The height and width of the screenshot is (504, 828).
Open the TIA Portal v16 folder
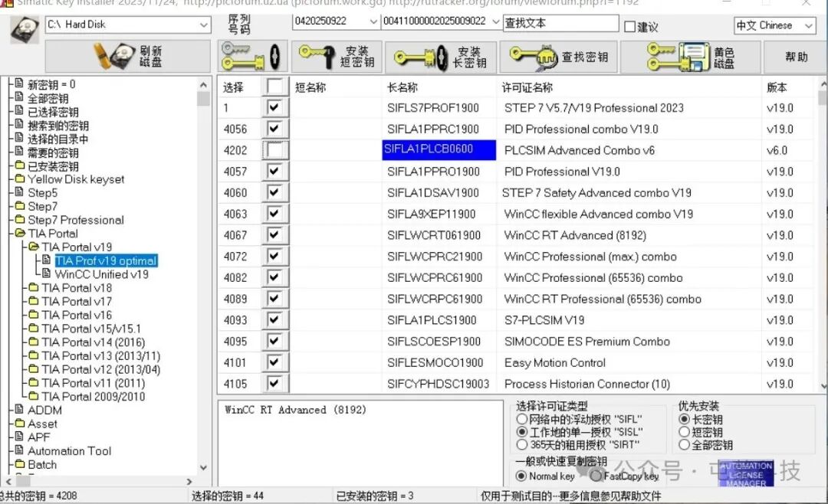(77, 315)
